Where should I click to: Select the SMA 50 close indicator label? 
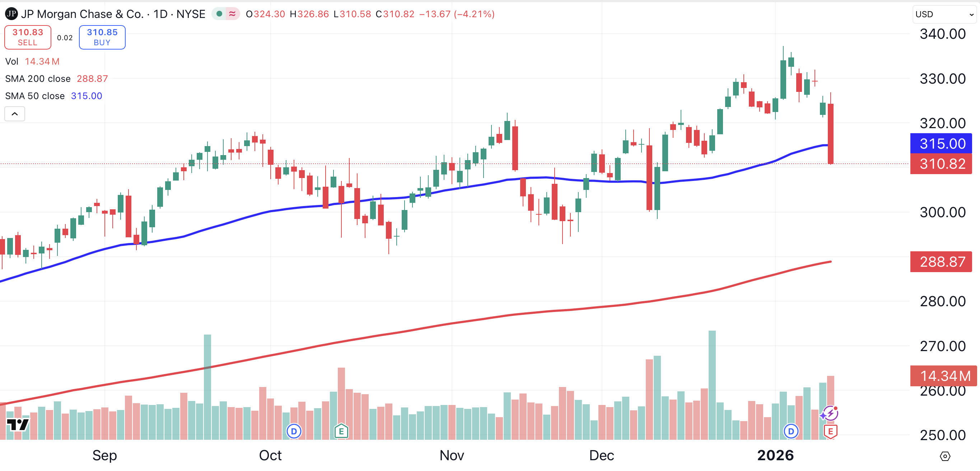pos(34,96)
